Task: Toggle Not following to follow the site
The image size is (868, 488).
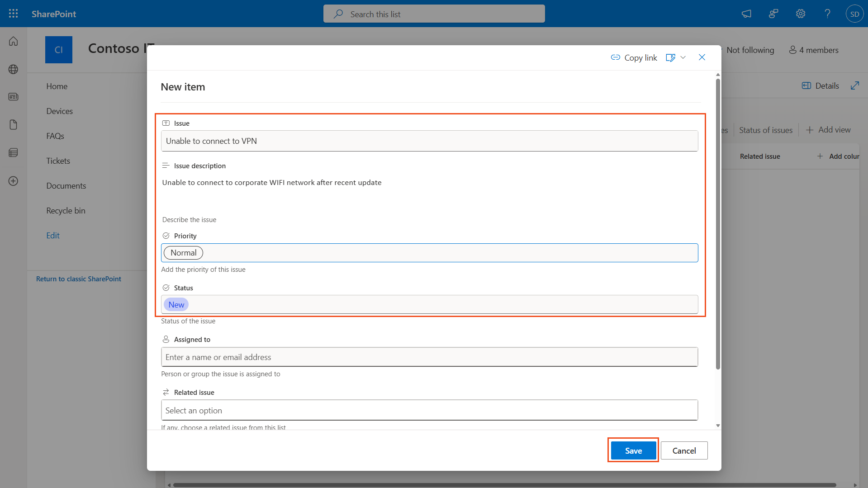Action: [750, 50]
